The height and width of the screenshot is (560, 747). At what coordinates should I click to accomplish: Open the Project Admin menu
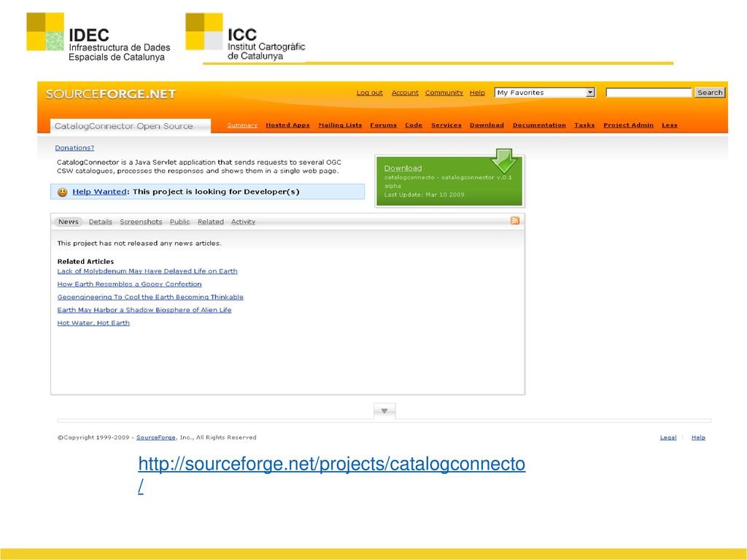pyautogui.click(x=628, y=125)
